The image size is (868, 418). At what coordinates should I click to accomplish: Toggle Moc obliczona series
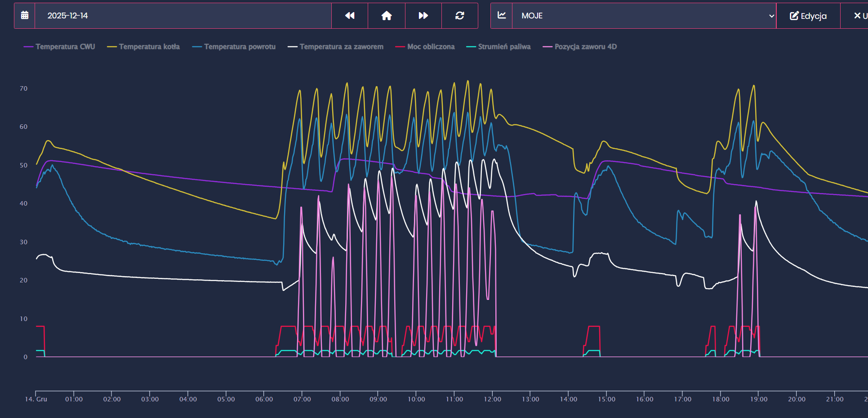pos(425,47)
